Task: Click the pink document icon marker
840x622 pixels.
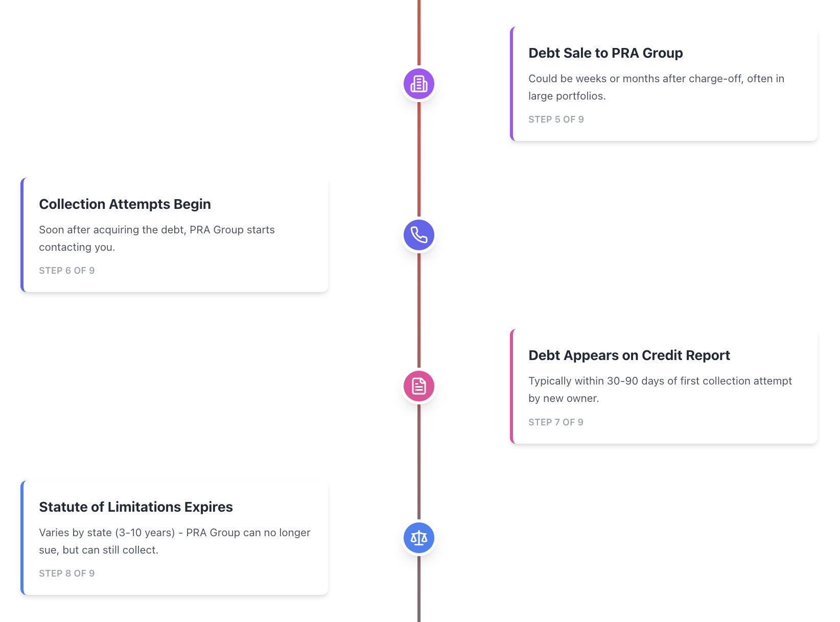Action: click(x=419, y=386)
